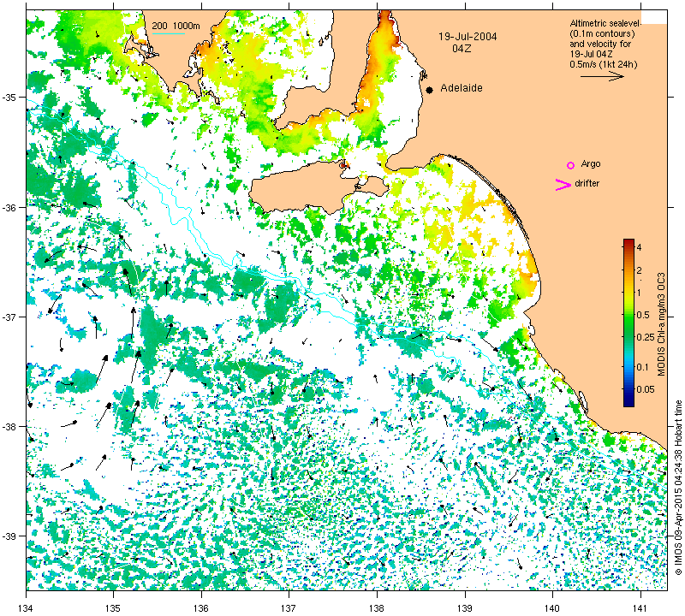Screen dimensions: 685x616
Task: Click the longitude label '137'
Action: (x=289, y=607)
